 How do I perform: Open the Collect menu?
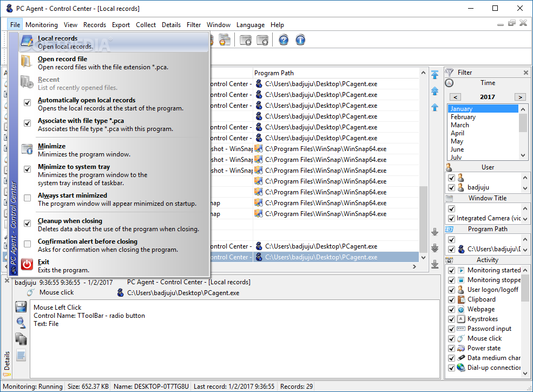pos(146,25)
